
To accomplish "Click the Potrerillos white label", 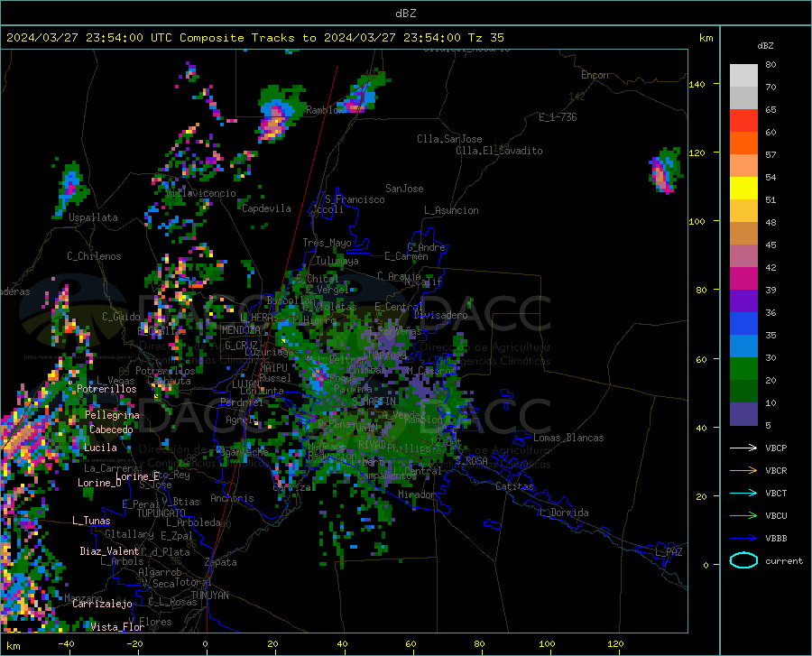I will pyautogui.click(x=106, y=389).
